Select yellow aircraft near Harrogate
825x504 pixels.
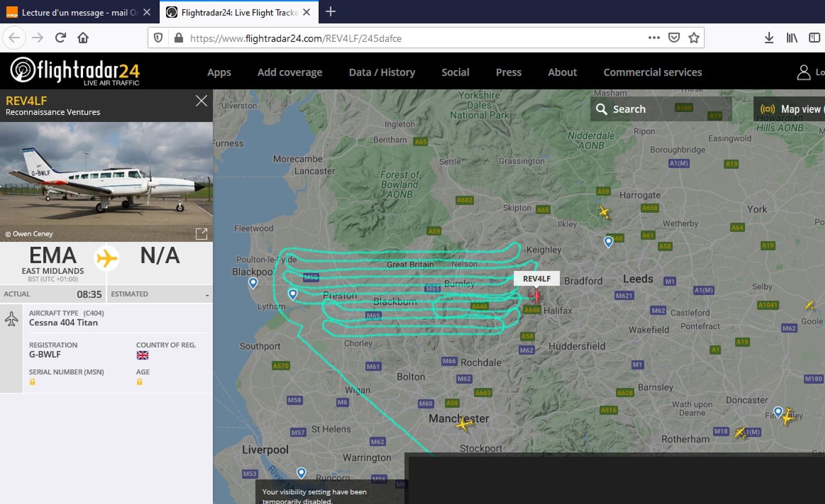604,212
